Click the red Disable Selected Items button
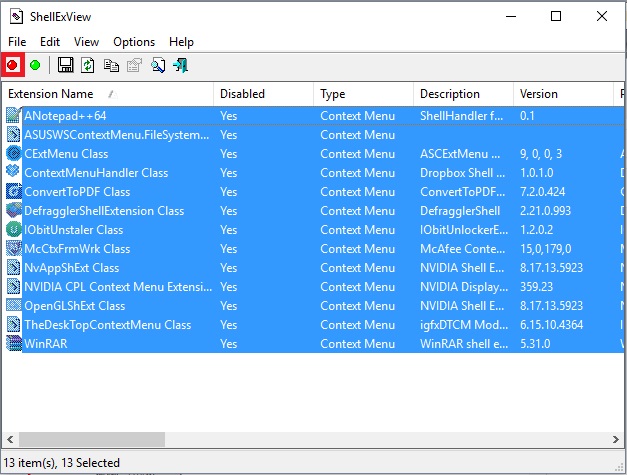Viewport: 627px width, 475px height. tap(12, 65)
